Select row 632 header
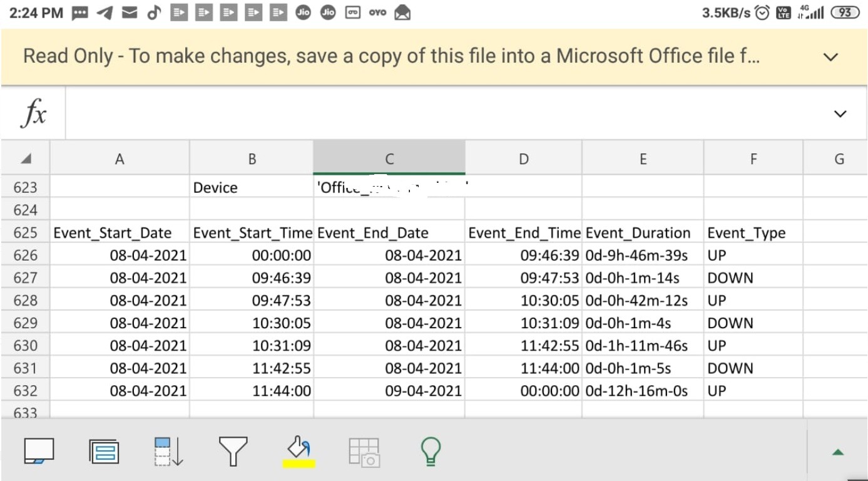868x481 pixels. click(26, 390)
